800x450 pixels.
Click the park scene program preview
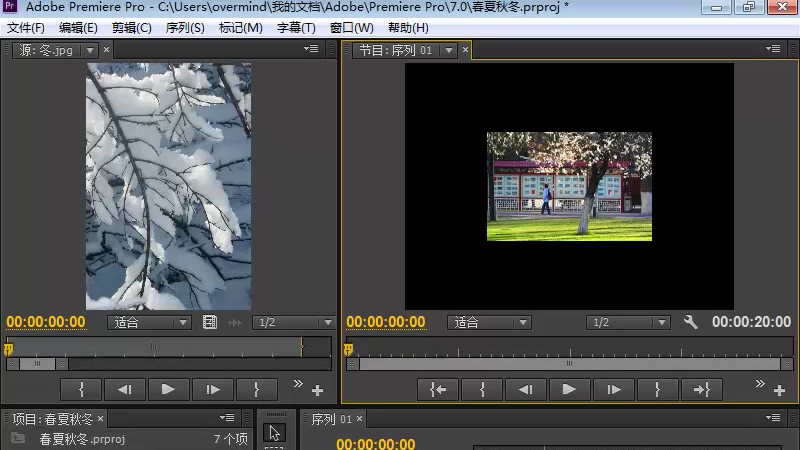[x=569, y=186]
